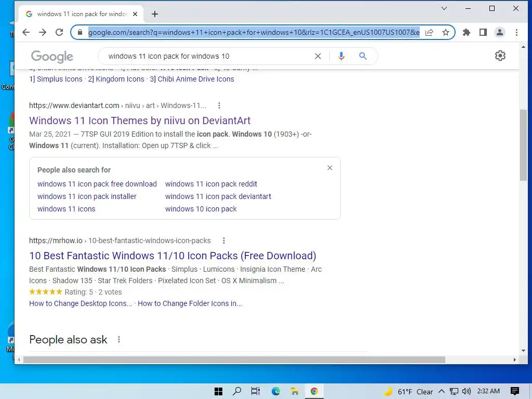Launch Microsoft Edge from the taskbar
The image size is (532, 399).
click(275, 391)
